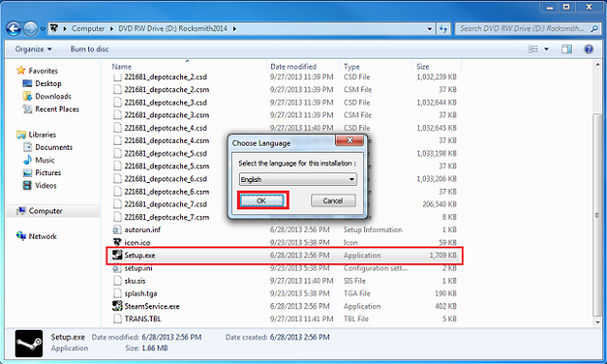The height and width of the screenshot is (364, 607).
Task: Select Favorites in navigation pane
Action: click(x=43, y=70)
